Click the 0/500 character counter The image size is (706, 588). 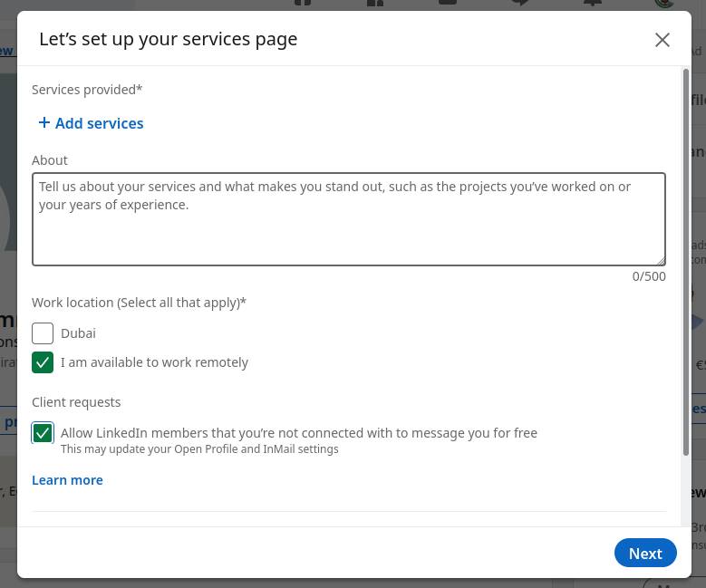pos(648,276)
